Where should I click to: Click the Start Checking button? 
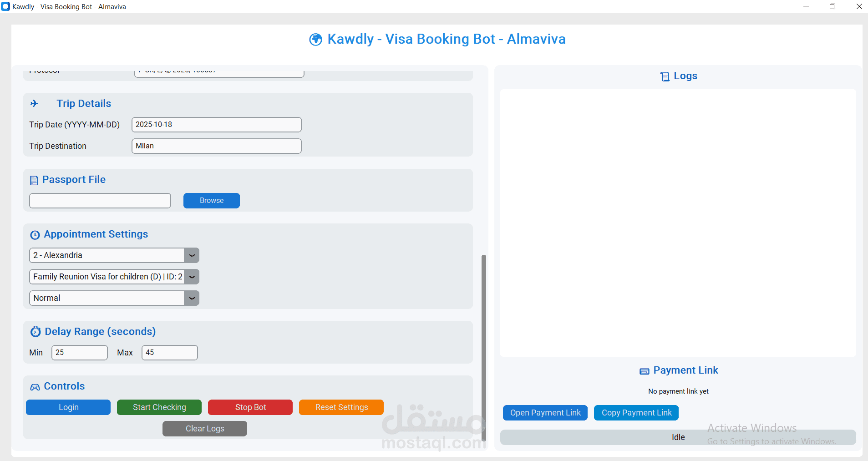tap(159, 407)
